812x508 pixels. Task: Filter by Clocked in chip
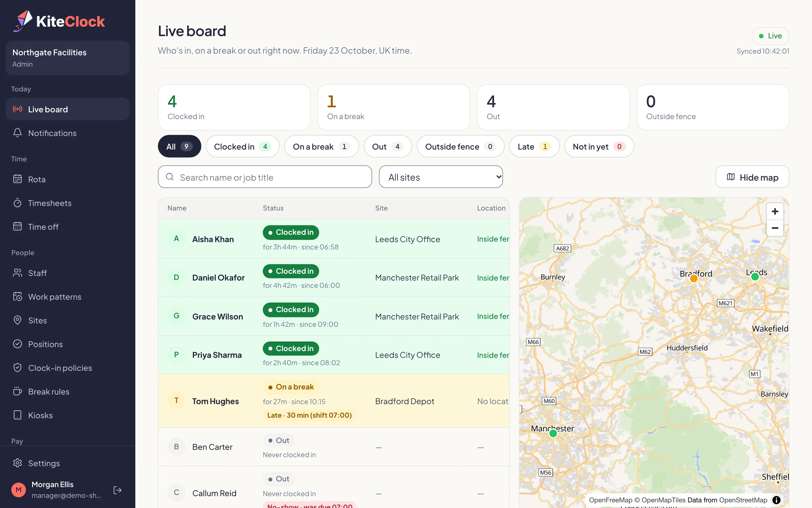pos(242,146)
